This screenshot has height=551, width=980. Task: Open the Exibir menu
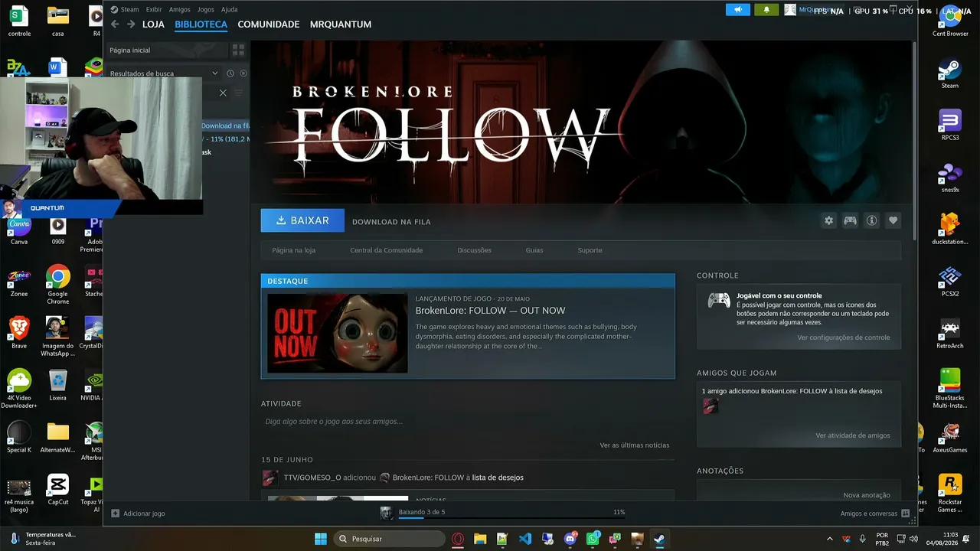click(153, 9)
